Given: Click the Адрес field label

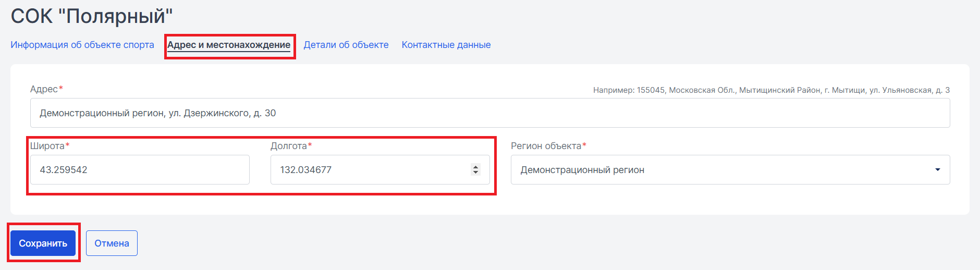Looking at the screenshot, I should 44,89.
